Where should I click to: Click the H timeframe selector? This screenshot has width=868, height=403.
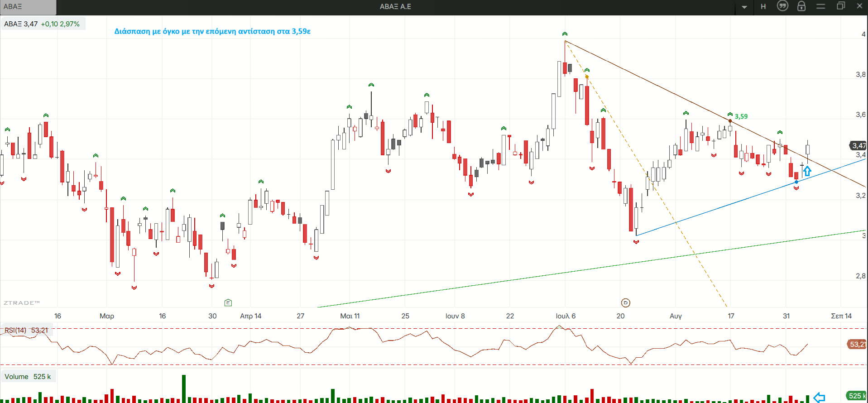tap(763, 7)
